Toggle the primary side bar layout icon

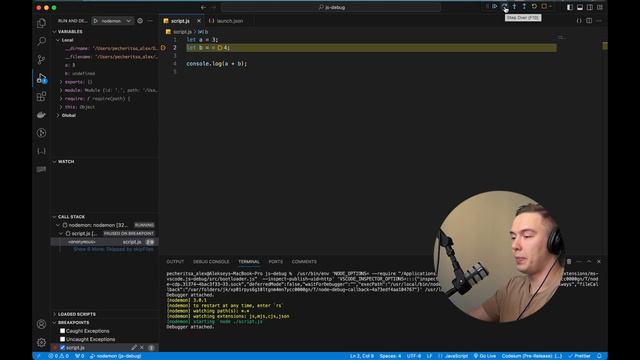coord(570,7)
